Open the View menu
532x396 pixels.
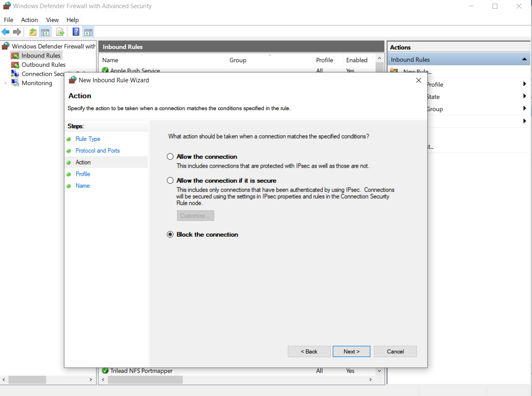click(x=52, y=20)
